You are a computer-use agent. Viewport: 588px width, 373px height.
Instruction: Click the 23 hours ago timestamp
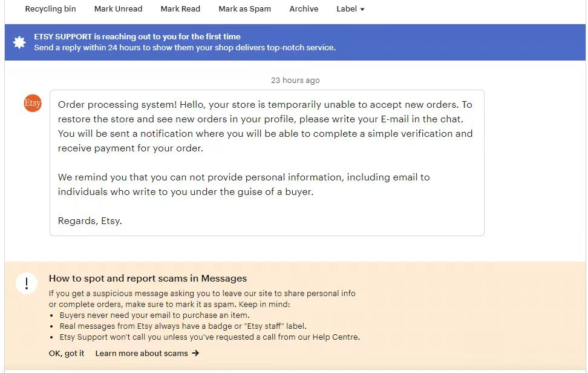tap(295, 81)
